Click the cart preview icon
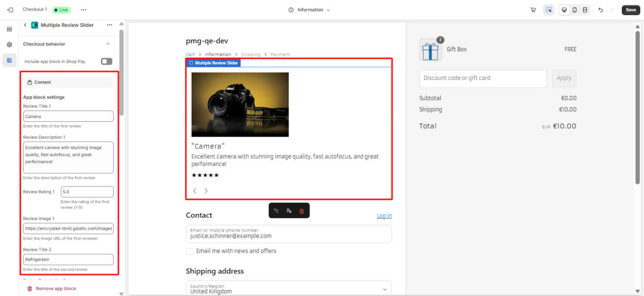Screen dimensions: 644x296 click(533, 10)
